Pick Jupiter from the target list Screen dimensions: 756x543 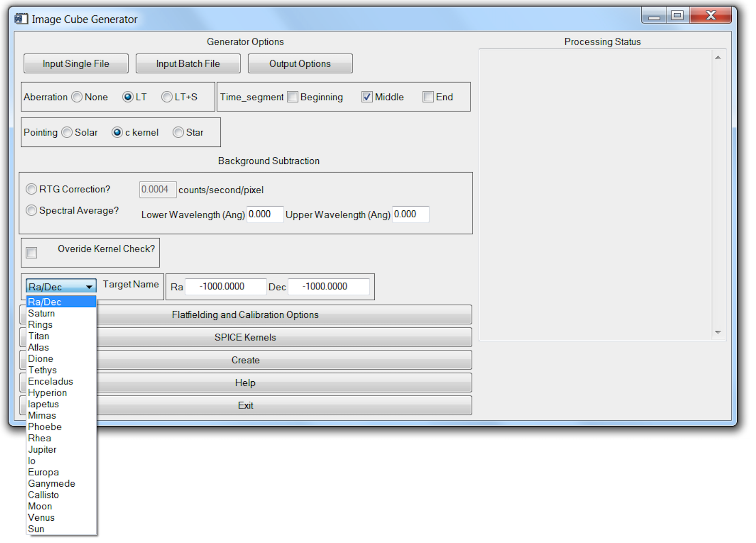tap(42, 449)
